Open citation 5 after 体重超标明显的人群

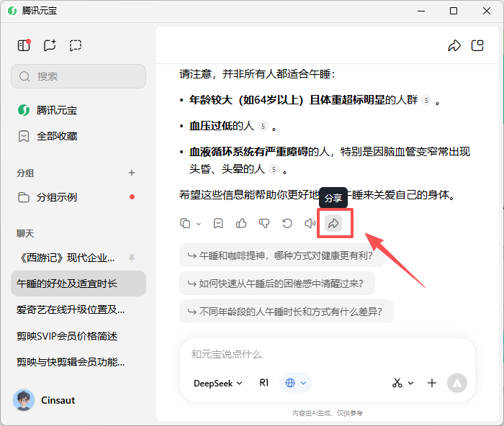pyautogui.click(x=426, y=100)
